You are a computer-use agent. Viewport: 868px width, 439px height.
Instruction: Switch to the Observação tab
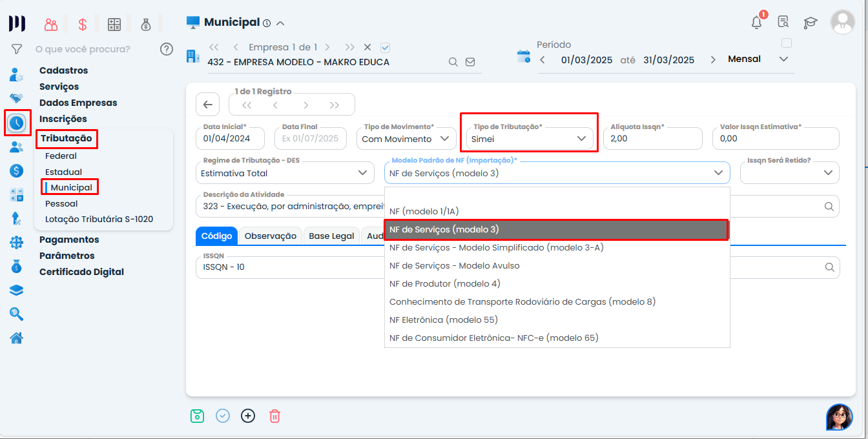270,236
